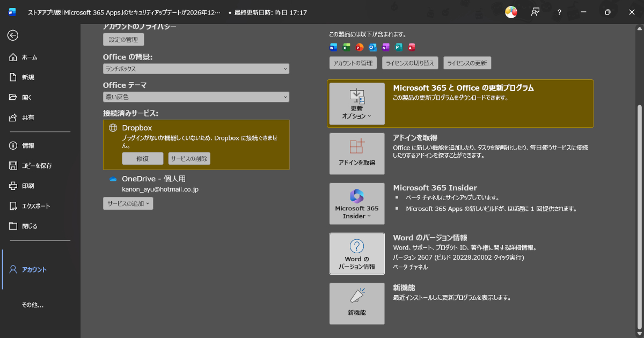644x338 pixels.
Task: Click the back arrow to leave Backstage
Action: (x=13, y=35)
